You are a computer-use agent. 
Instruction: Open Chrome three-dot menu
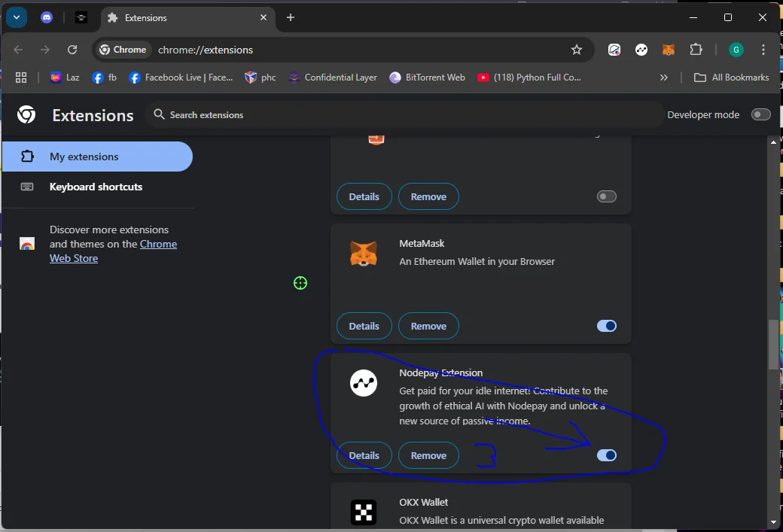point(763,50)
